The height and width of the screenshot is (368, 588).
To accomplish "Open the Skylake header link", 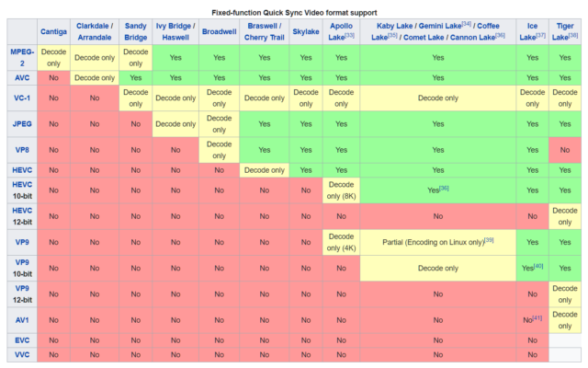I will (x=306, y=31).
